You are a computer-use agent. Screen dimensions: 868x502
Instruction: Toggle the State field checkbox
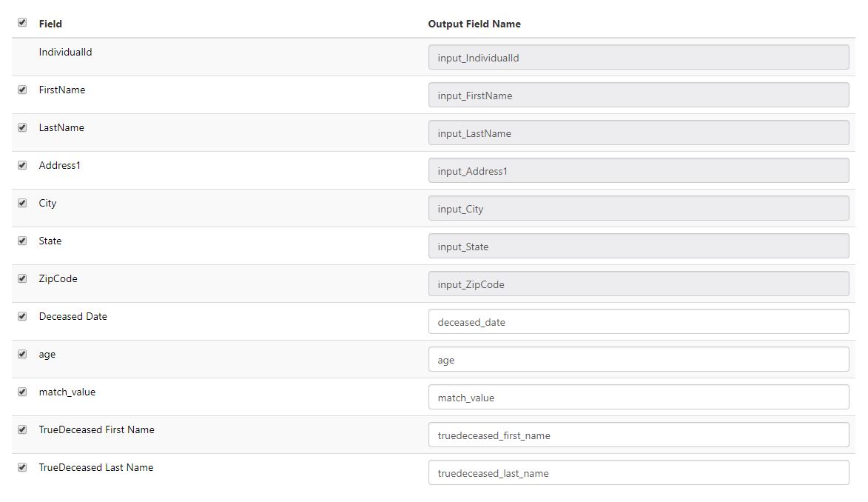pyautogui.click(x=22, y=241)
